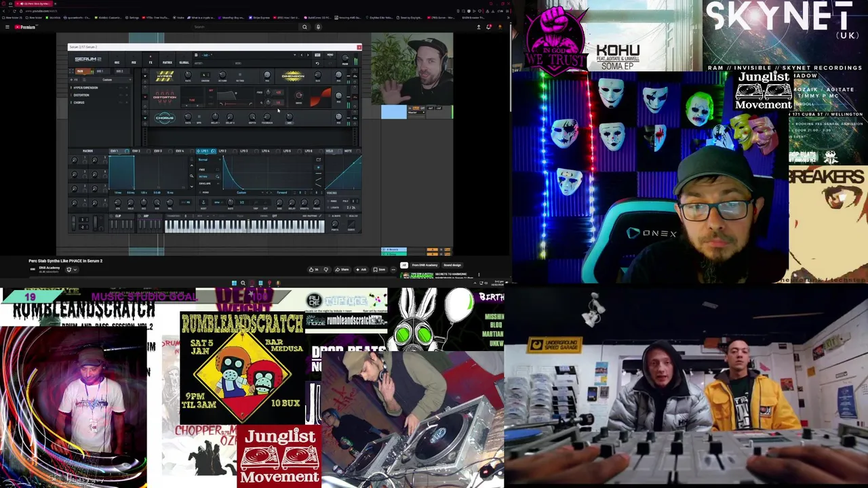This screenshot has width=868, height=488.
Task: Click the YouTube search magnifier button
Action: 304,27
